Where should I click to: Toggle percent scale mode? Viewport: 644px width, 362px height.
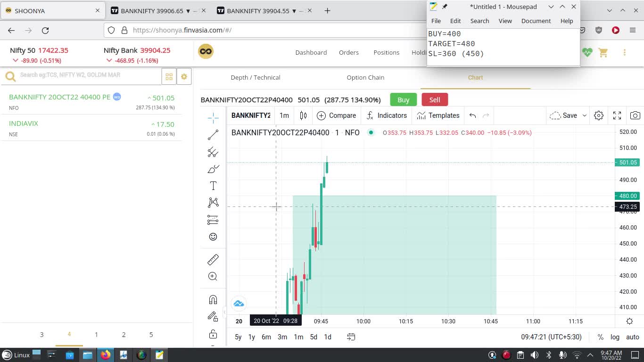pos(601,337)
